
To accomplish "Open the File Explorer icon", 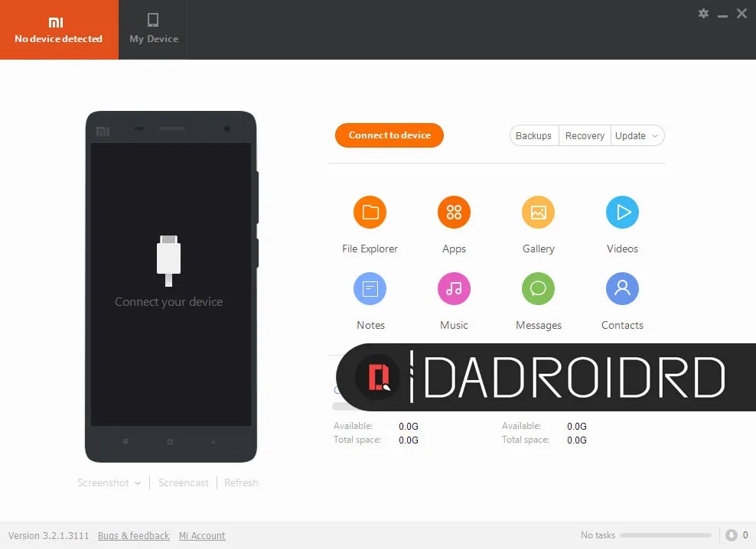I will coord(370,212).
